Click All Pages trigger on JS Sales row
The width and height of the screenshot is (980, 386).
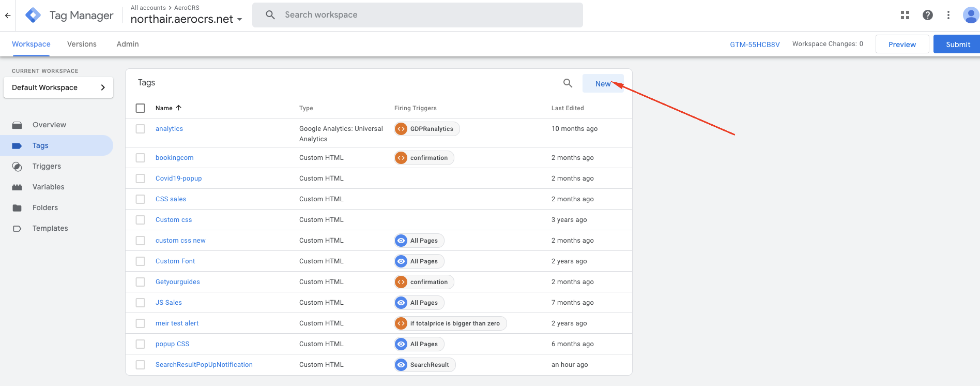coord(419,303)
